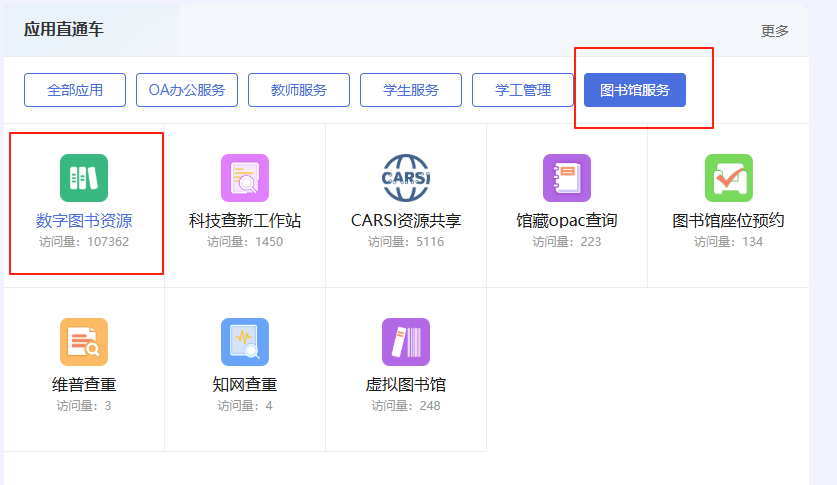Image resolution: width=837 pixels, height=485 pixels.
Task: Click the purple 虚拟图书馆 books icon
Action: tap(406, 342)
